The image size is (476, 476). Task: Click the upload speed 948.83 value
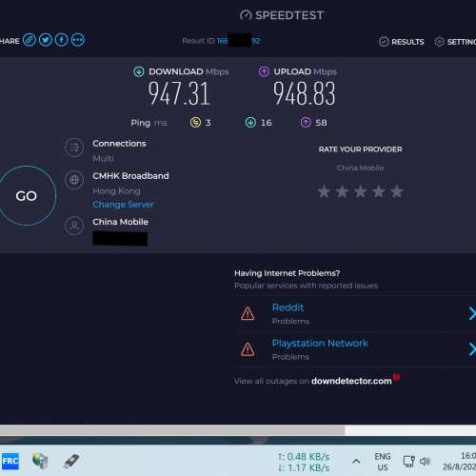tap(305, 93)
